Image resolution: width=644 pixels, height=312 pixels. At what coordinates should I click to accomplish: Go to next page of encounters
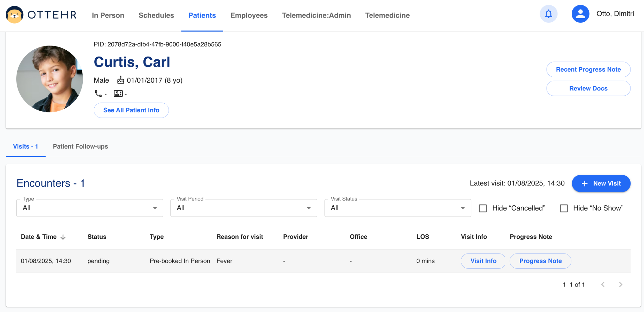(x=620, y=285)
